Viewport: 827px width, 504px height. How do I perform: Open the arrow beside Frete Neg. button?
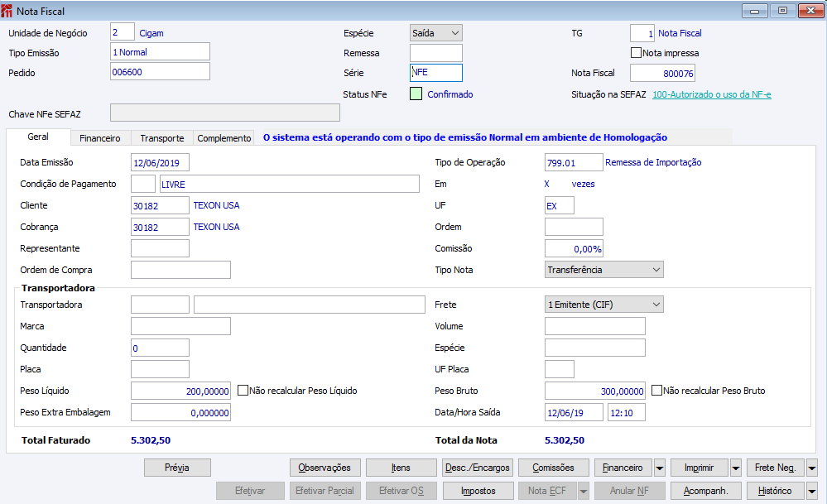pyautogui.click(x=812, y=468)
